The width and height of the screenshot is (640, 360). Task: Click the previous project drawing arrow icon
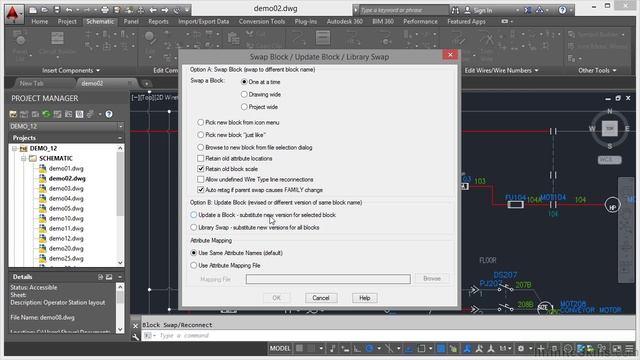tap(153, 10)
